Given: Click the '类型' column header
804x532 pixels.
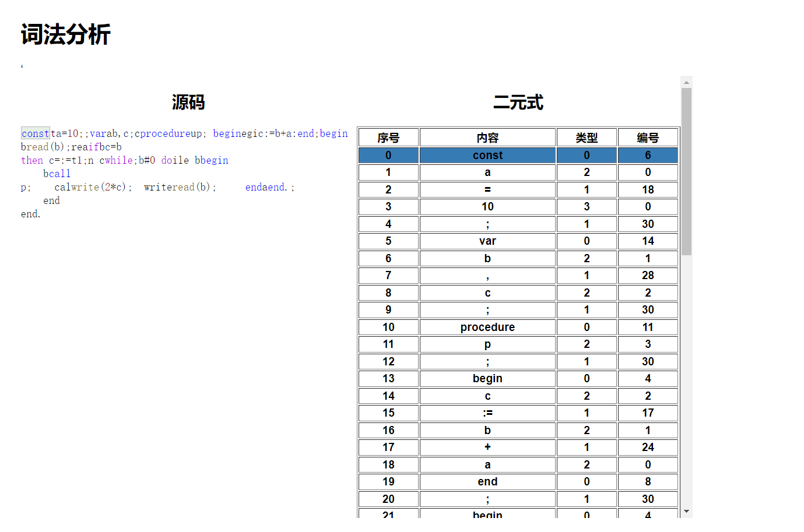Looking at the screenshot, I should click(587, 138).
